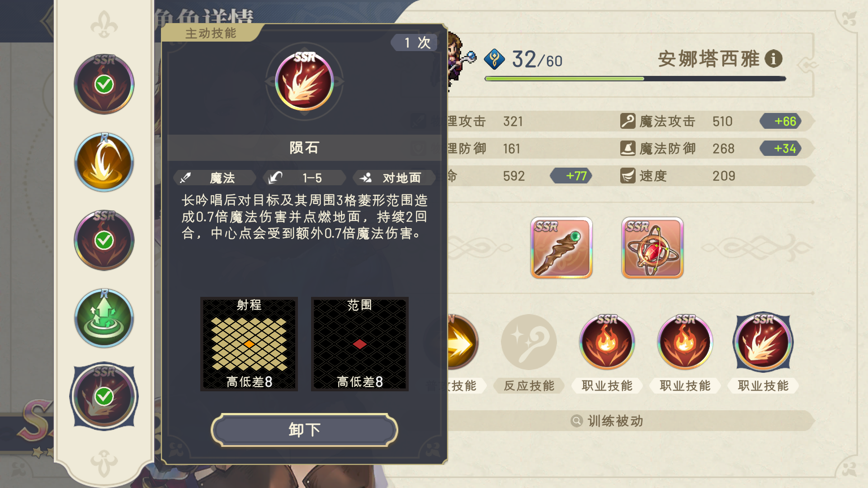The height and width of the screenshot is (488, 868).
Task: Toggle the third checked SSR flame skill
Action: click(104, 240)
